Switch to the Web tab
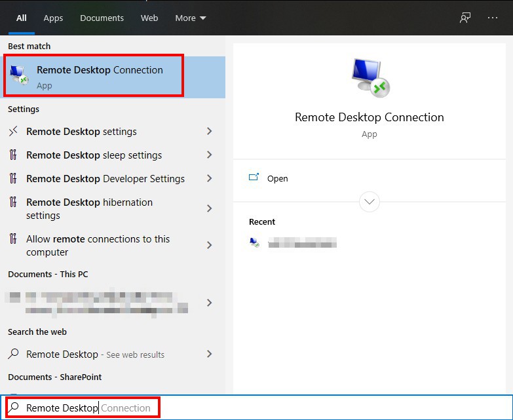This screenshot has width=513, height=420. coord(149,18)
